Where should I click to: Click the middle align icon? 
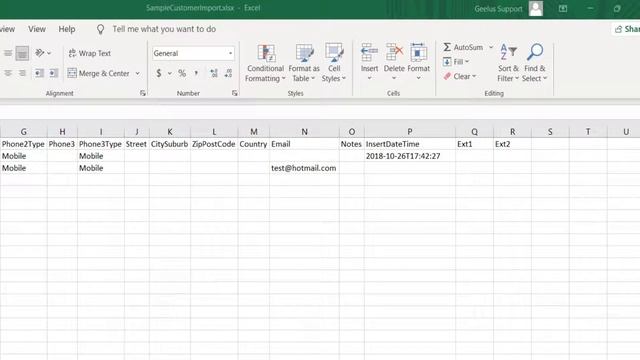8,53
